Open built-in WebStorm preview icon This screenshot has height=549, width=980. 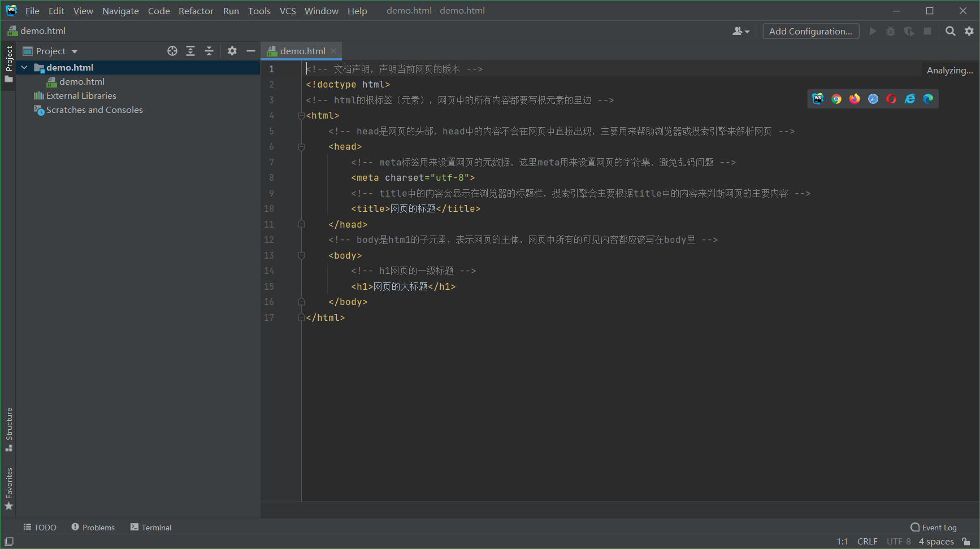tap(818, 99)
